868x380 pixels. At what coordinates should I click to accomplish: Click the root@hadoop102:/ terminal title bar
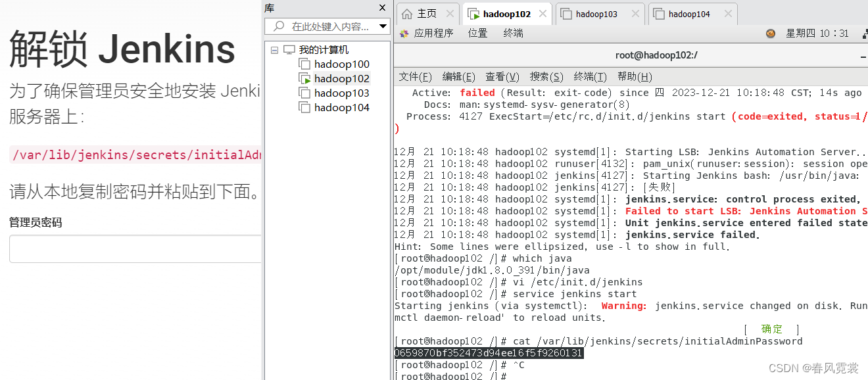[656, 55]
